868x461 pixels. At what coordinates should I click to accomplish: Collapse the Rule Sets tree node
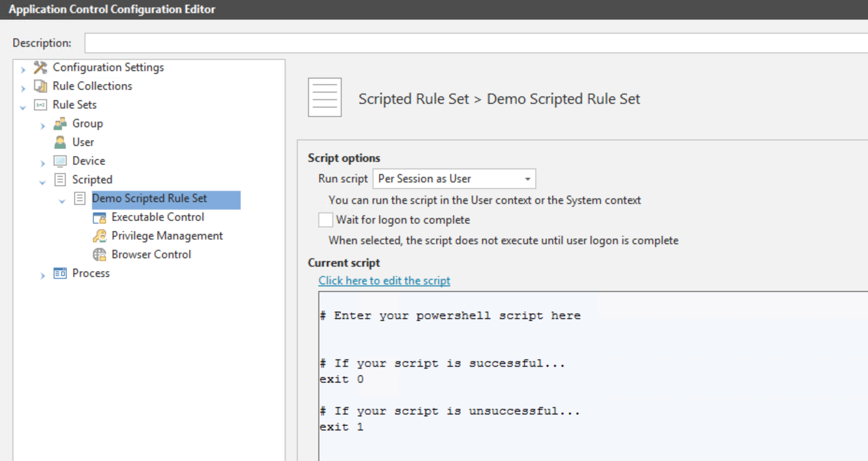pos(23,107)
